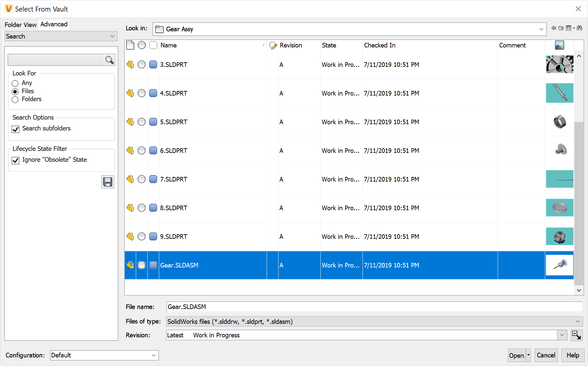
Task: Switch to the Advanced tab
Action: tap(54, 24)
